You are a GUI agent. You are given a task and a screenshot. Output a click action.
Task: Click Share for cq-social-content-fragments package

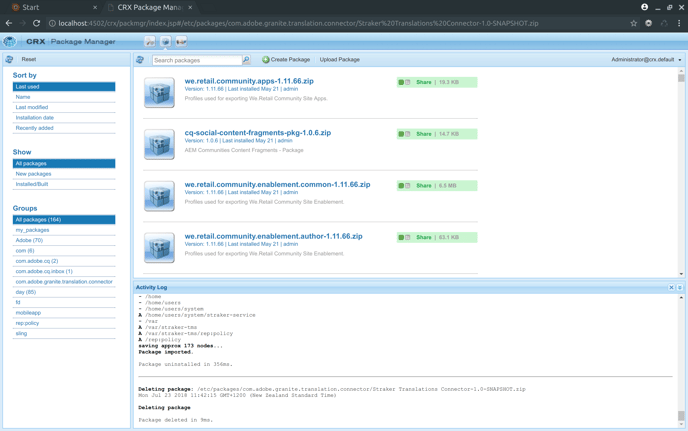coord(423,134)
